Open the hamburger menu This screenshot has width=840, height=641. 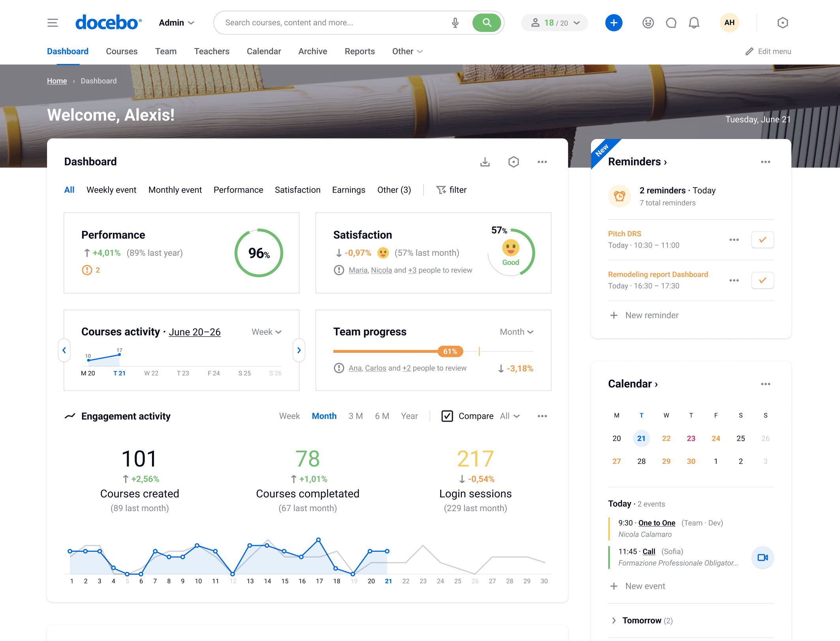coord(52,23)
